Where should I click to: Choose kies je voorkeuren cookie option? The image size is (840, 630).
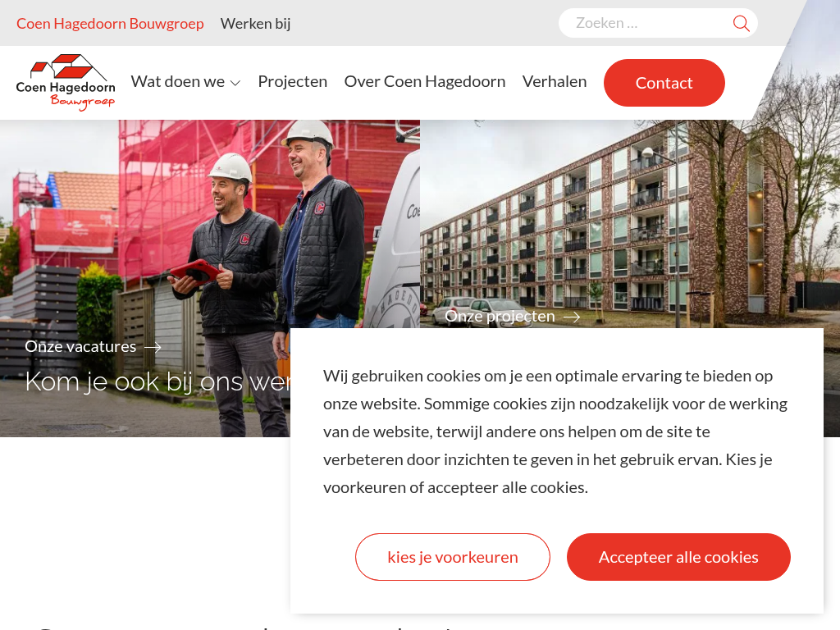(x=453, y=557)
